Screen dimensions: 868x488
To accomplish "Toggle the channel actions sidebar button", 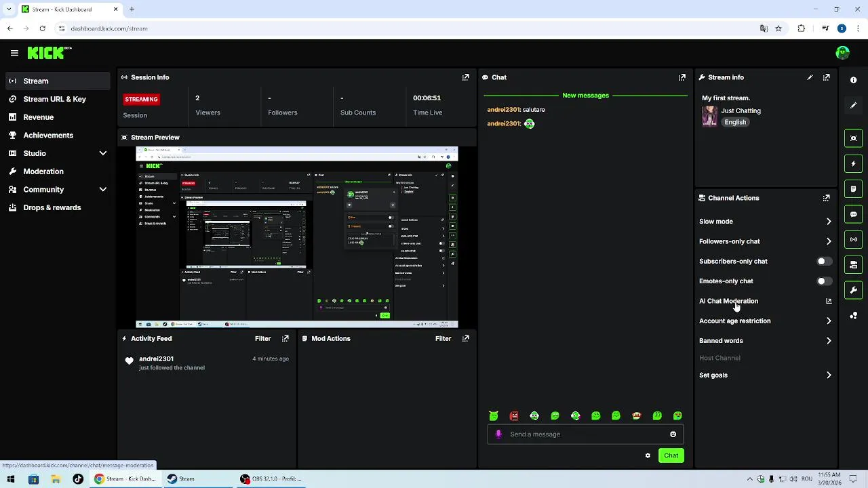I will 853,265.
